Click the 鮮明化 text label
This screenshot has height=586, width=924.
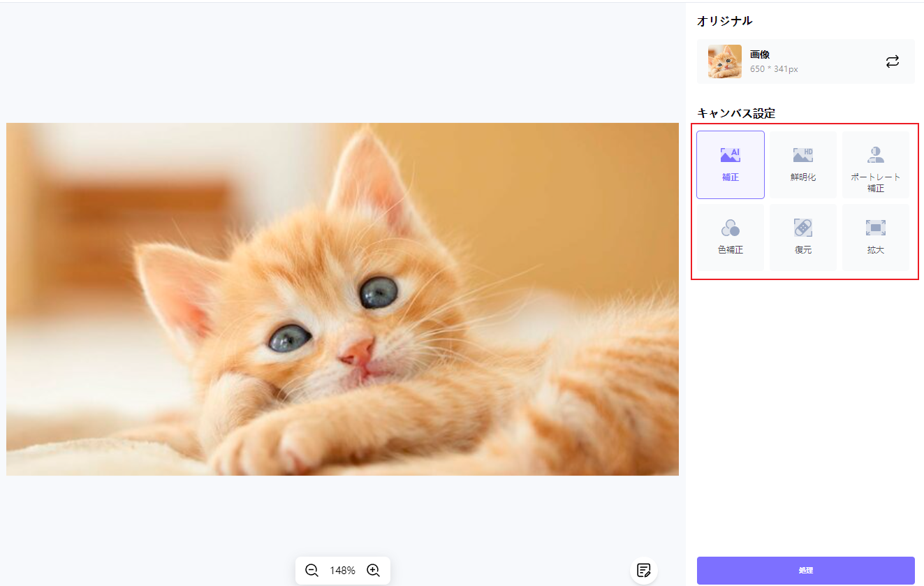[x=802, y=177]
